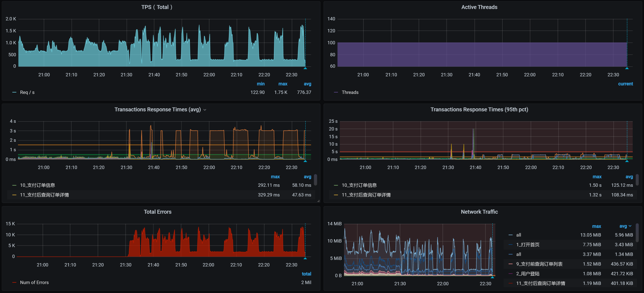This screenshot has height=293, width=644.
Task: Sort TPS legend by the min column
Action: point(261,84)
